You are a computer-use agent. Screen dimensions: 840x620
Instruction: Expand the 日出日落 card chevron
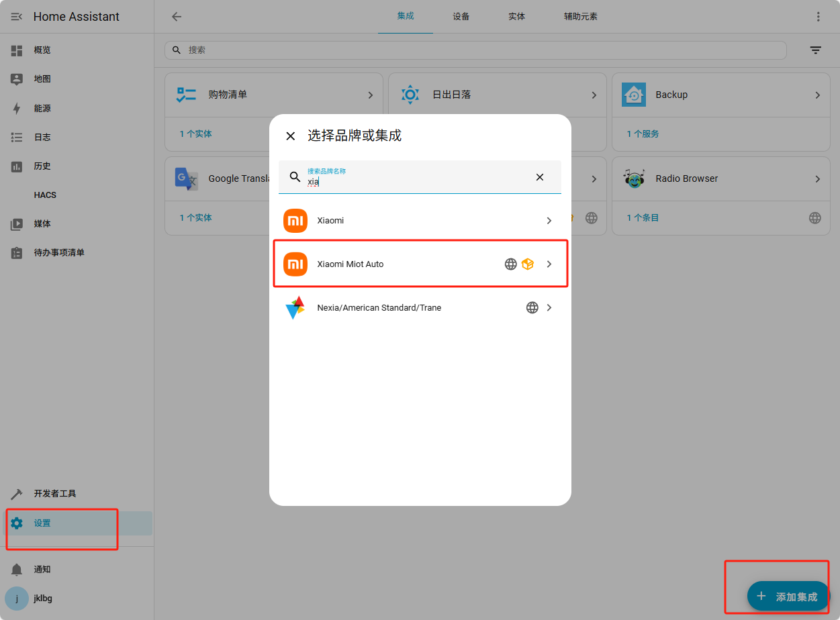594,95
